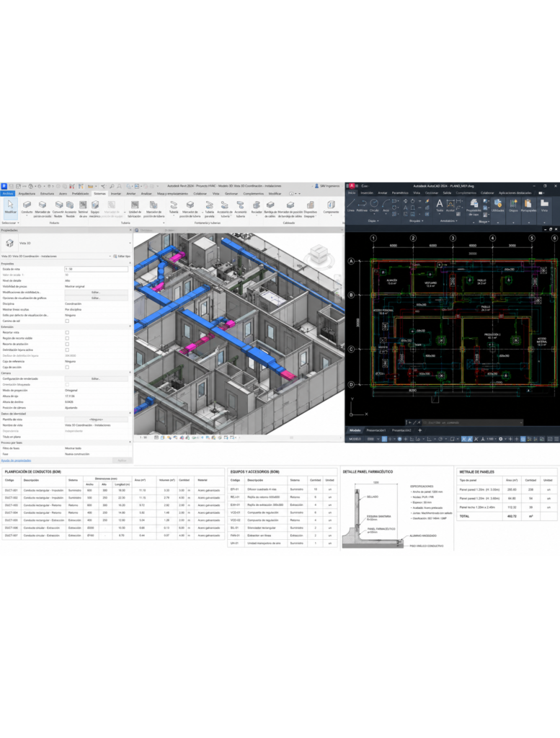Open the Archivo tab in Revit
Screen dimensions: 560x738
click(8, 193)
